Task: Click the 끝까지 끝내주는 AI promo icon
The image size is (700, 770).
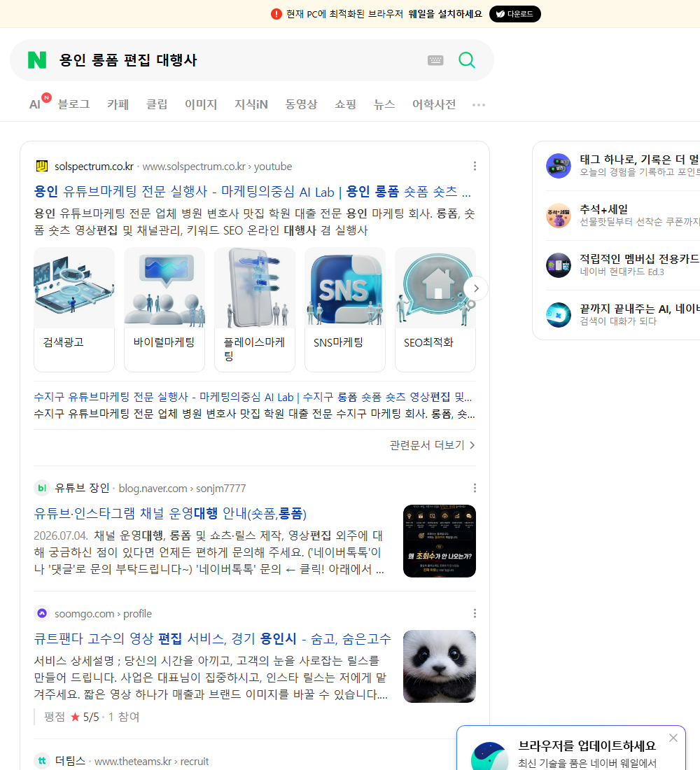Action: (559, 315)
